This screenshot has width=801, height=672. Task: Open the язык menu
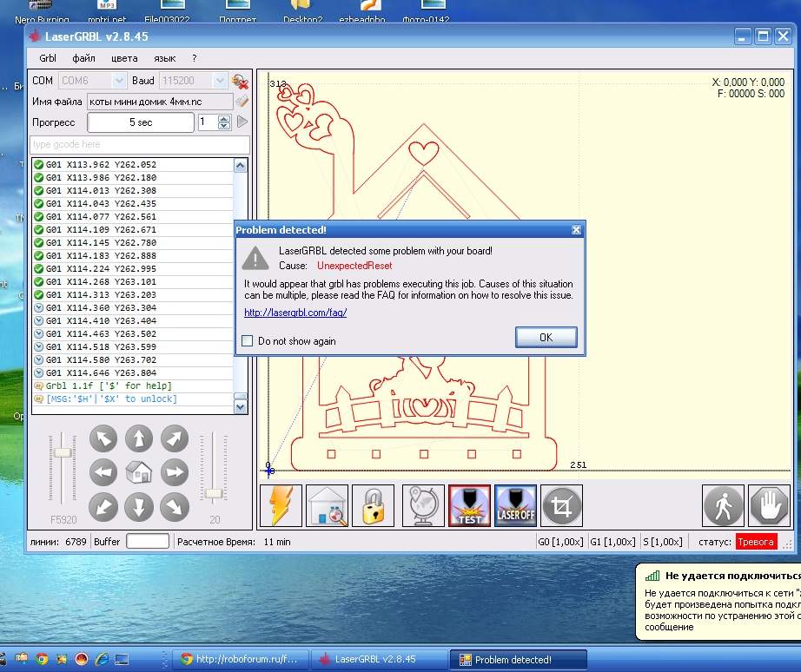(x=165, y=58)
